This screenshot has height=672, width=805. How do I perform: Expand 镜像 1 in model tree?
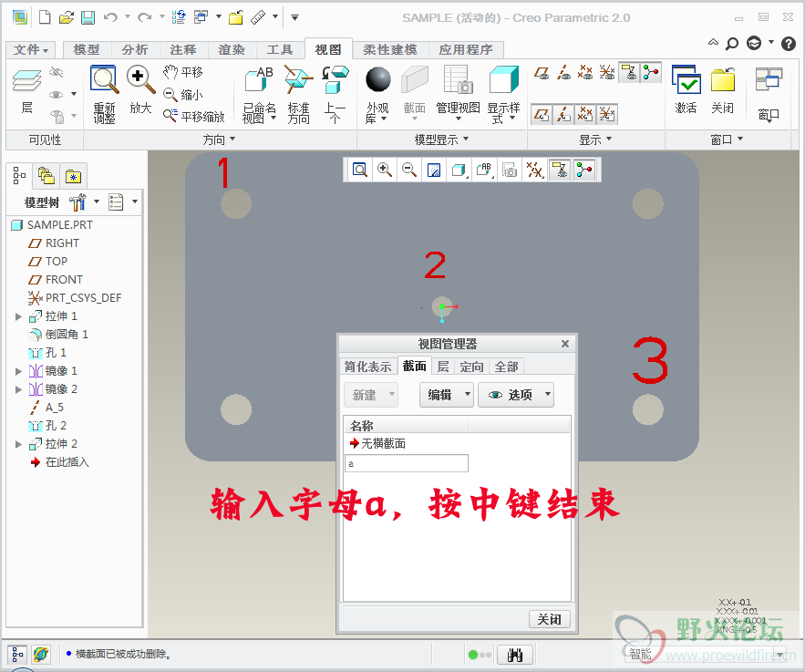pos(18,371)
